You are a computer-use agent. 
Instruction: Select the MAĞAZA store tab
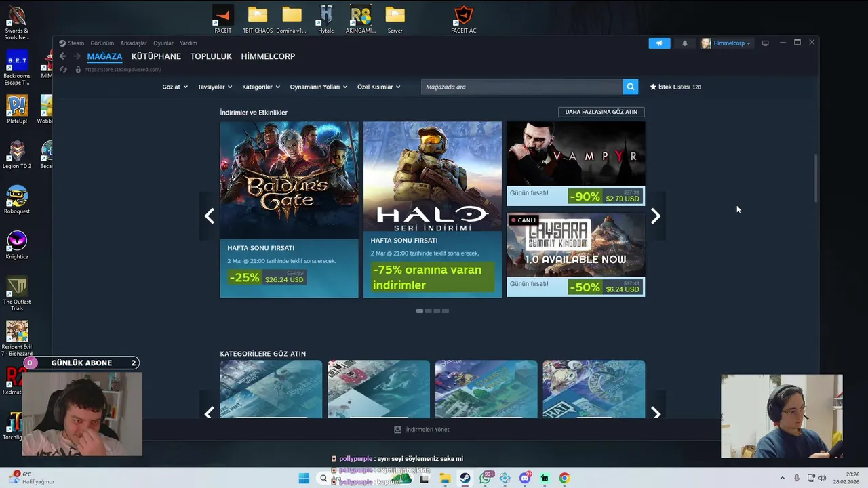(104, 56)
